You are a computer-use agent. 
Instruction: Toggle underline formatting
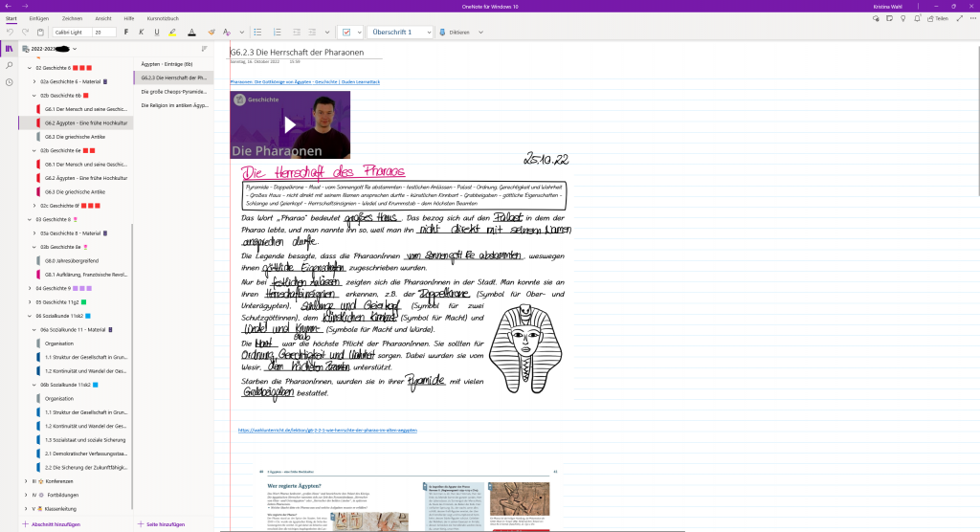(x=155, y=33)
